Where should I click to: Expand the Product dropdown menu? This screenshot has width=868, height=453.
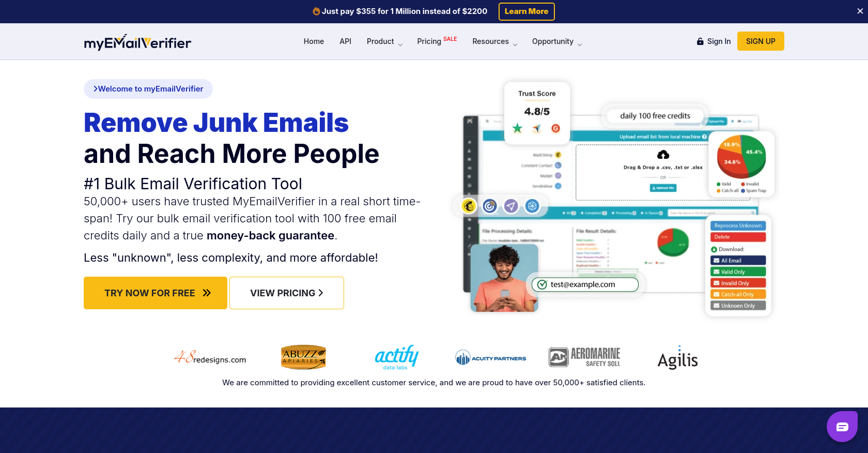click(x=384, y=41)
